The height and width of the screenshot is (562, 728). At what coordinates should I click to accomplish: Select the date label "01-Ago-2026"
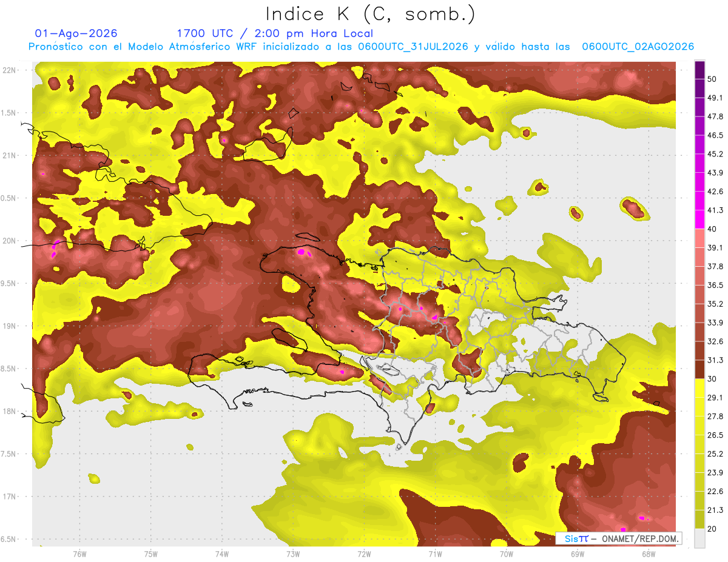(x=76, y=33)
